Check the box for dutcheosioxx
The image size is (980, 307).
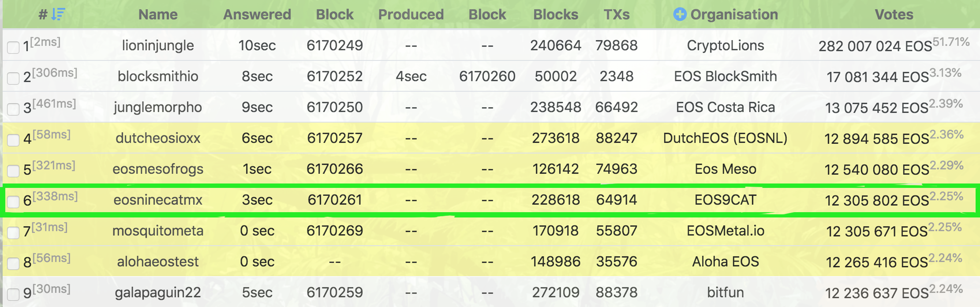(13, 140)
